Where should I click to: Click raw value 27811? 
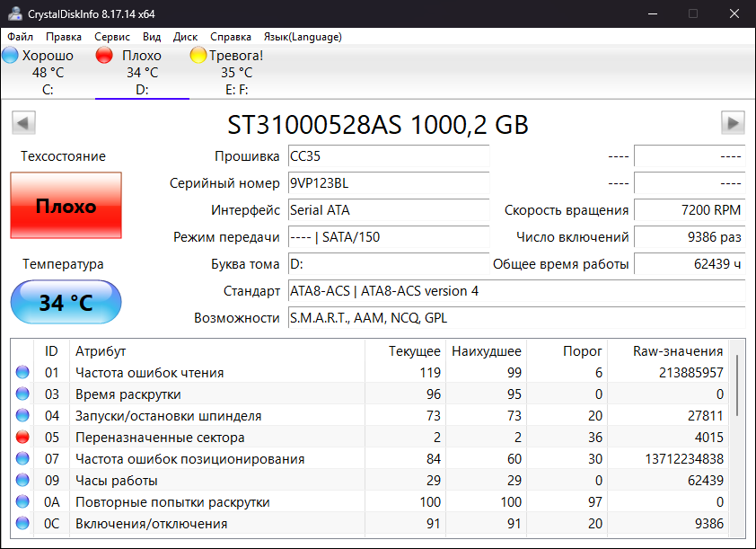click(706, 415)
